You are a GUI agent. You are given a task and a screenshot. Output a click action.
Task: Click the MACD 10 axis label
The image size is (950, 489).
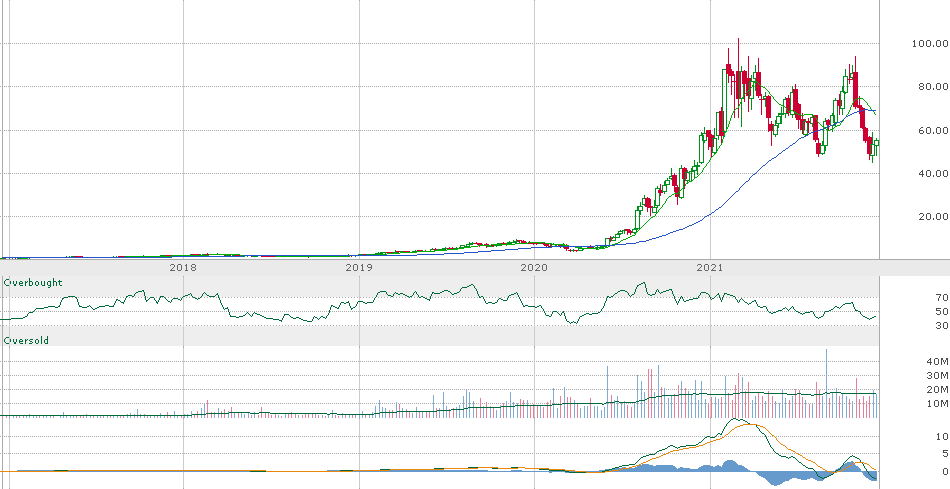pos(942,436)
